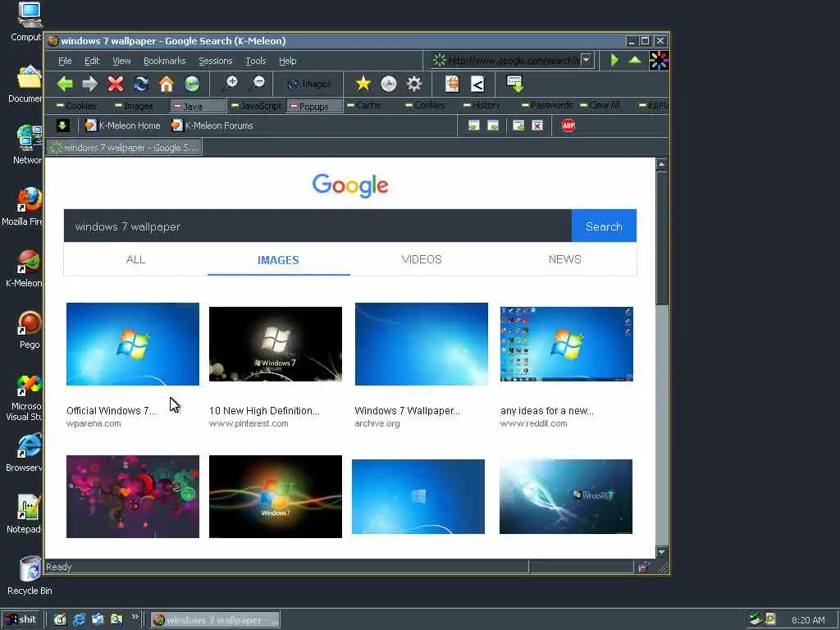This screenshot has width=840, height=630.
Task: Open the Tools menu
Action: point(256,61)
